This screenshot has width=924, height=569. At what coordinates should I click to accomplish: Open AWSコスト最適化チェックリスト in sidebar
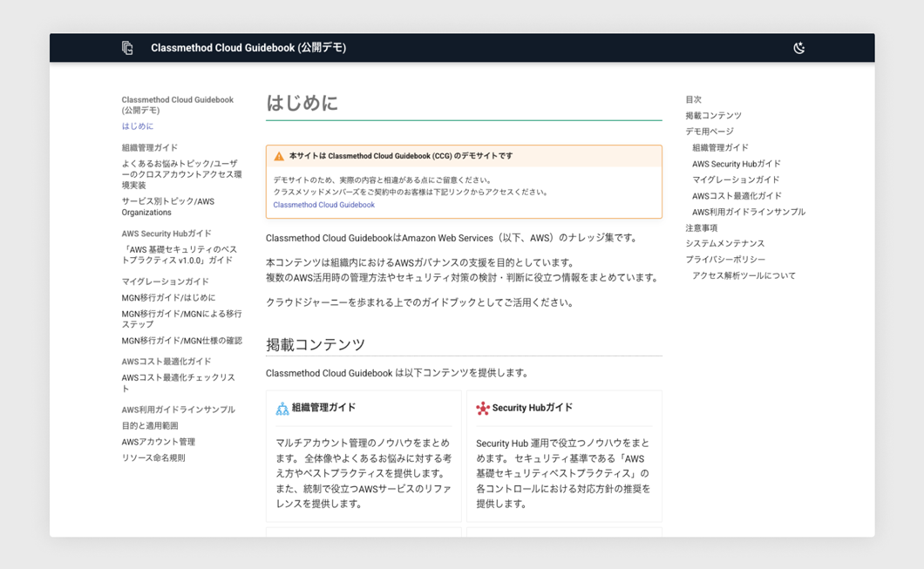(x=178, y=383)
